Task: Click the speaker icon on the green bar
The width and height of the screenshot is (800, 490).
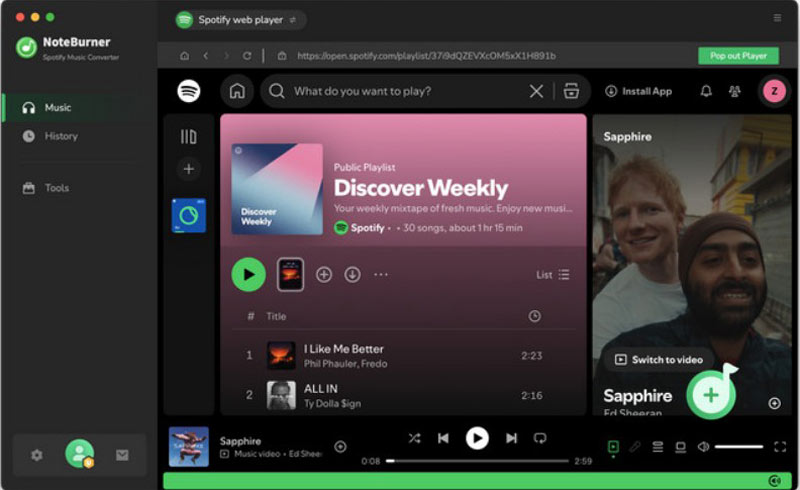Action: [774, 481]
